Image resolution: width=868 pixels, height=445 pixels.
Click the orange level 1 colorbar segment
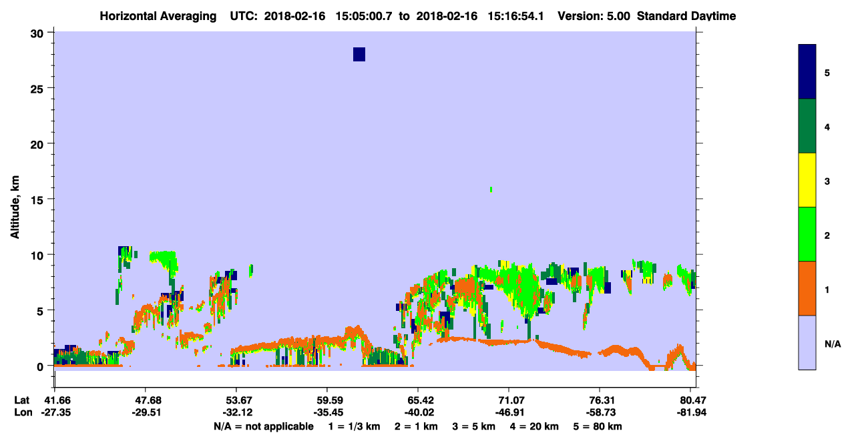coord(807,288)
